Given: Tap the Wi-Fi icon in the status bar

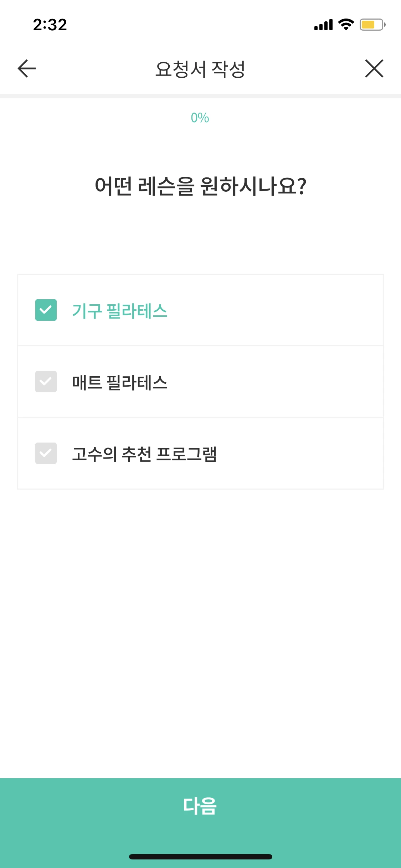Looking at the screenshot, I should tap(344, 25).
